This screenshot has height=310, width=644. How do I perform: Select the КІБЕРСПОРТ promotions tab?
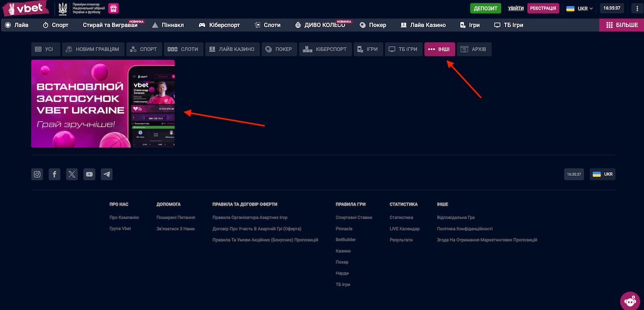click(325, 49)
